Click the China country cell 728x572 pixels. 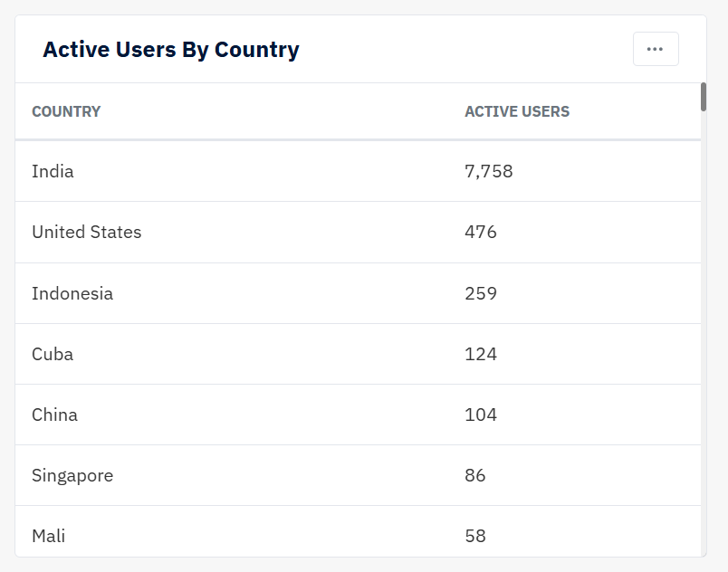coord(54,415)
